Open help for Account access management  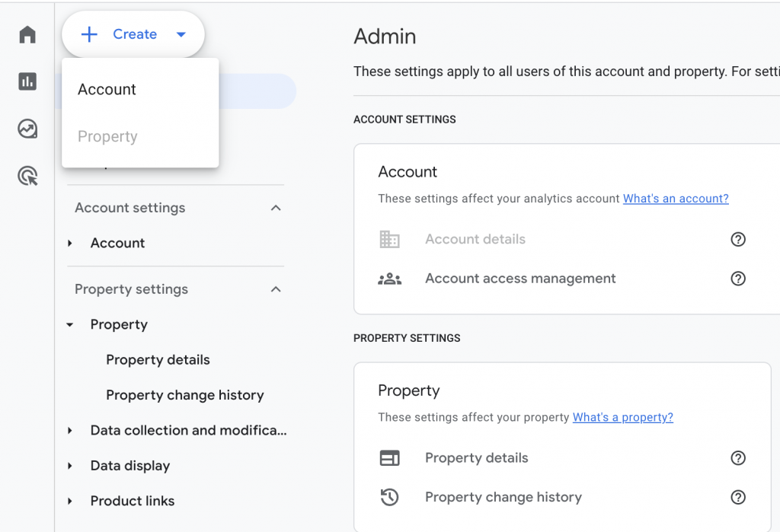(738, 279)
